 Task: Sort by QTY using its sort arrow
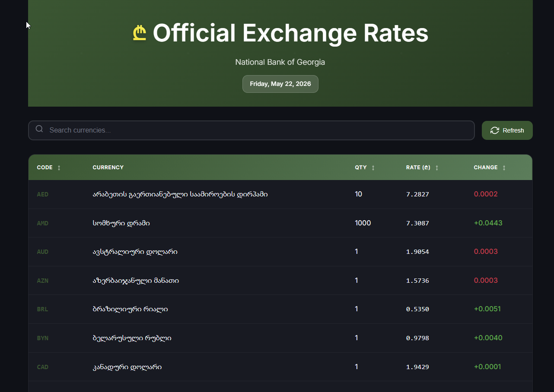point(373,168)
